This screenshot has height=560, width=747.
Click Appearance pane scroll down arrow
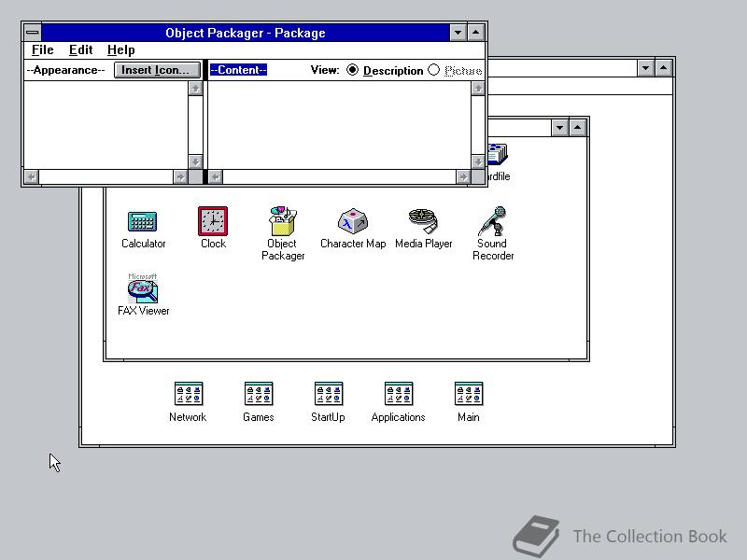pyautogui.click(x=195, y=161)
